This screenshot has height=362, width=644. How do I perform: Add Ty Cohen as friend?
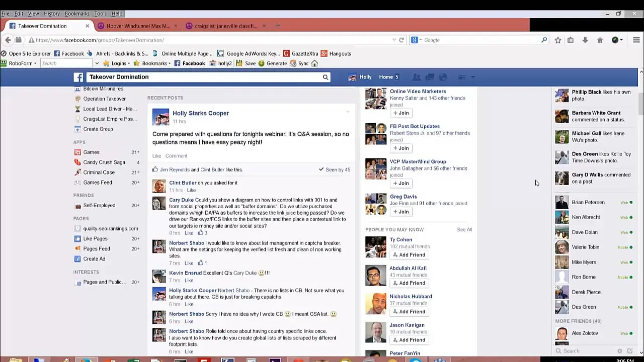tap(409, 255)
